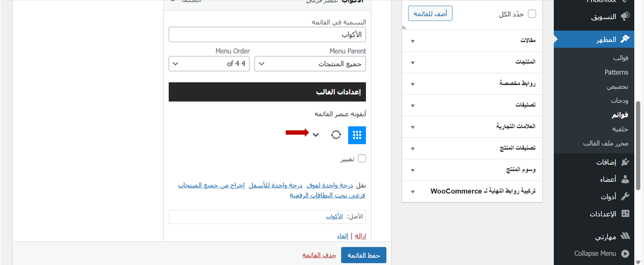Click the blue grid icon picker button
The image size is (644, 265).
(357, 135)
